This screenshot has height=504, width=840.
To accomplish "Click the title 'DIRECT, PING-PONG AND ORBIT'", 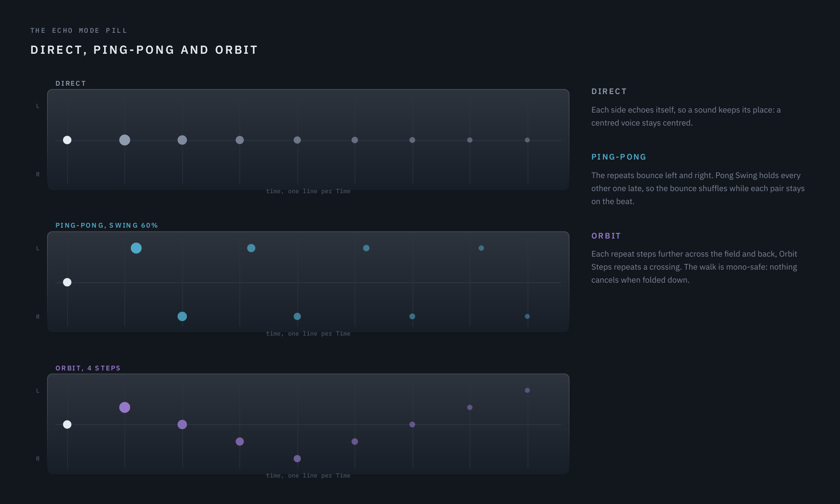I will click(144, 50).
